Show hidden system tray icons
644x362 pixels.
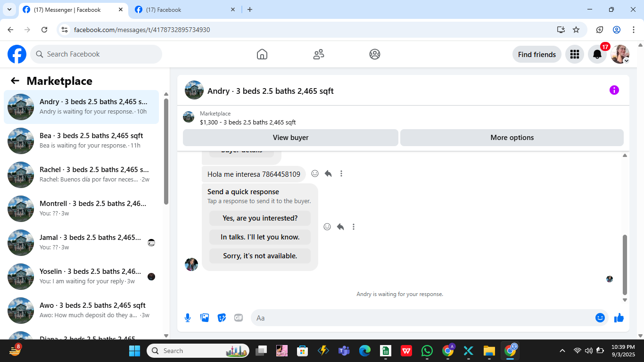tap(562, 351)
